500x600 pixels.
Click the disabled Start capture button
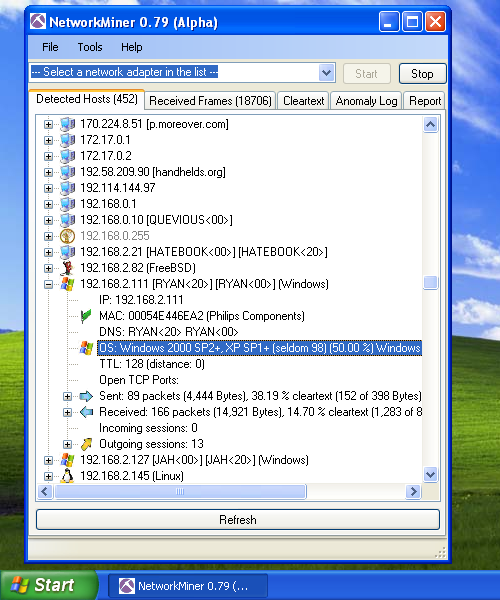click(x=366, y=73)
